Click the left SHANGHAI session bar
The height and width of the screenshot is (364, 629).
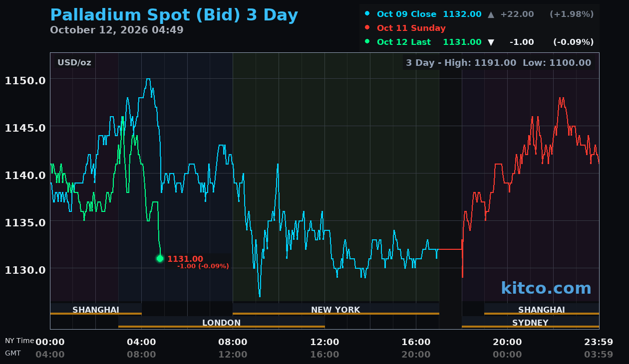pyautogui.click(x=96, y=309)
